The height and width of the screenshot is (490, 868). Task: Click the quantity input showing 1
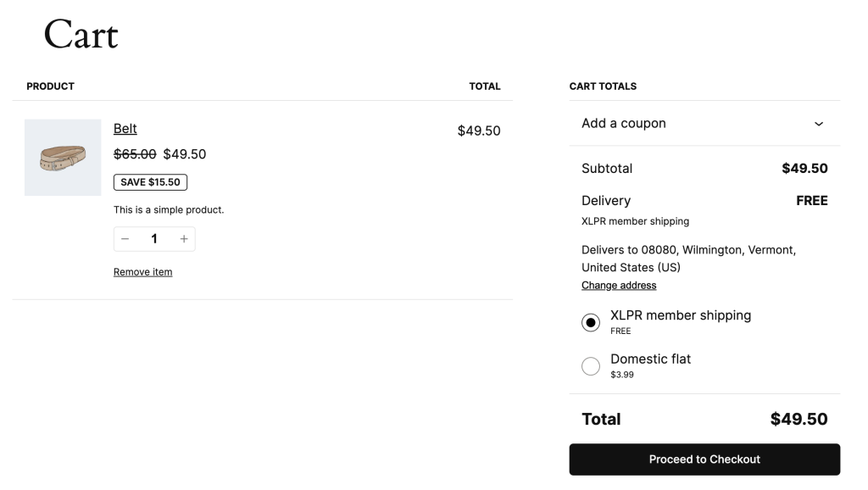pyautogui.click(x=154, y=238)
